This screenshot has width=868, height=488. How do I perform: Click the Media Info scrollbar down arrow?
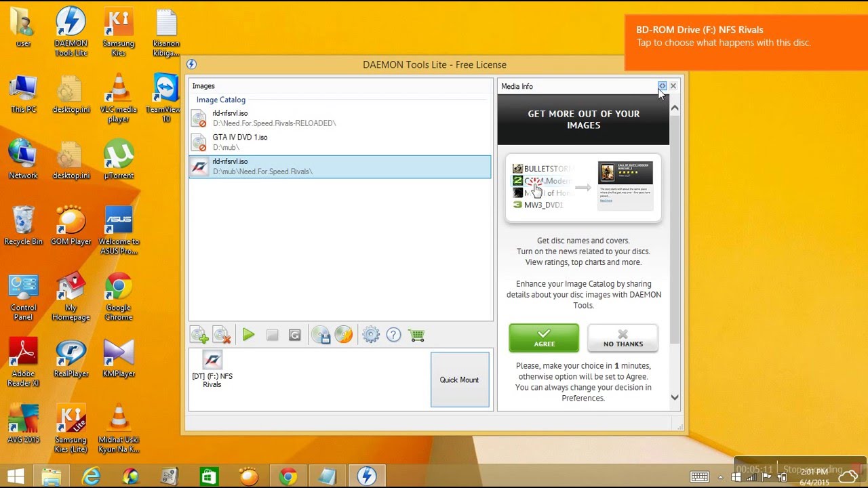point(674,398)
